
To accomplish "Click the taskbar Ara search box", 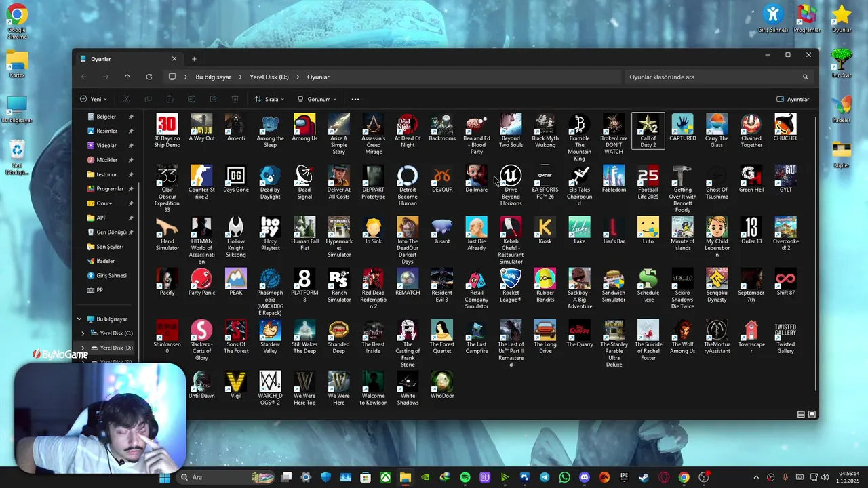I will 226,477.
